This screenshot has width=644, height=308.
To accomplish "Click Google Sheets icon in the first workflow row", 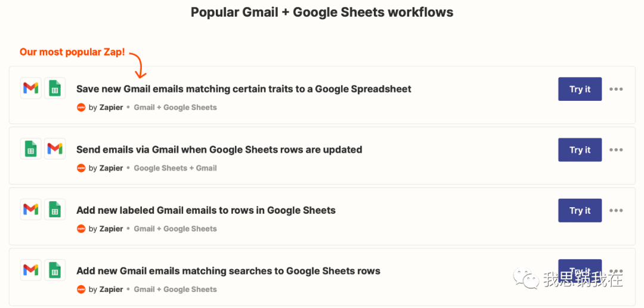I will 55,88.
